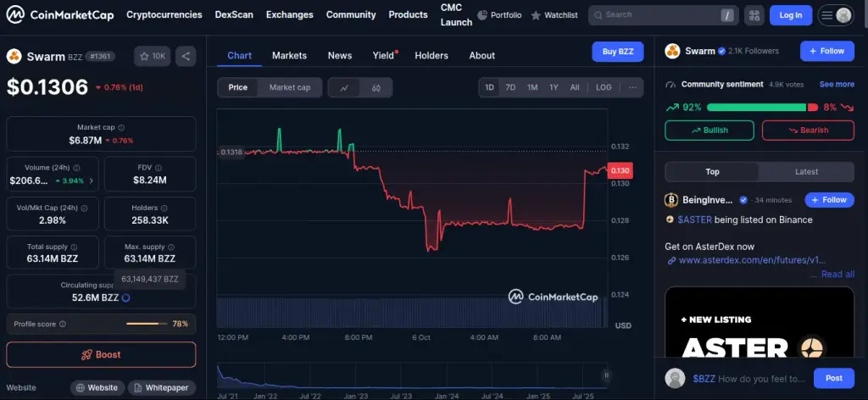Switch chart to Market cap view

pyautogui.click(x=290, y=87)
